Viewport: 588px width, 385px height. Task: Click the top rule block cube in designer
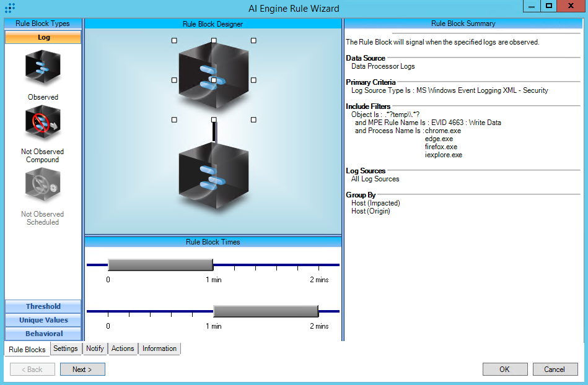coord(214,71)
